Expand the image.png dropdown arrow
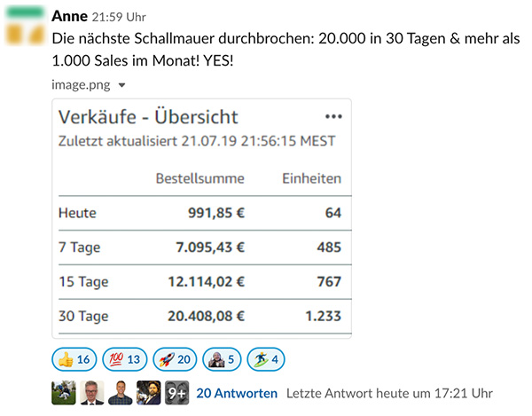The width and height of the screenshot is (532, 416). (121, 85)
